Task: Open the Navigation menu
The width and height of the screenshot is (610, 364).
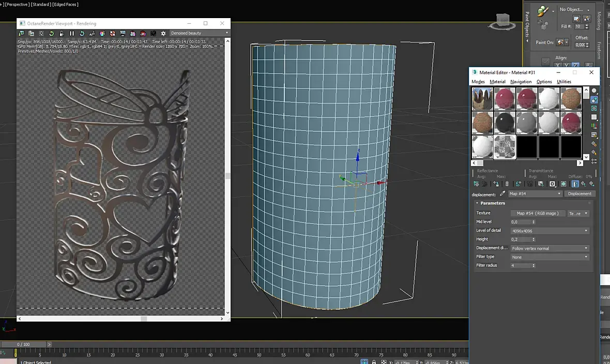Action: point(521,82)
